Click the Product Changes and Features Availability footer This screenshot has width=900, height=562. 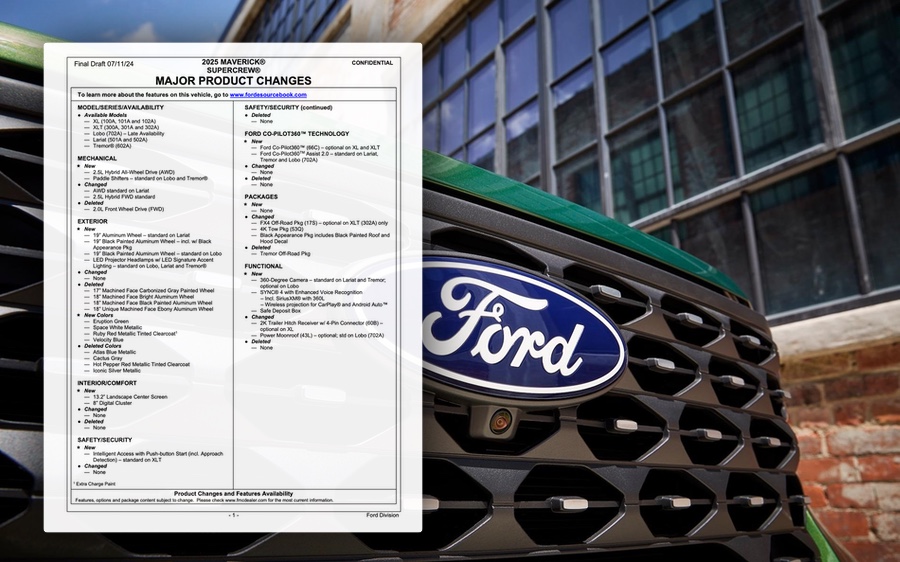point(233,493)
